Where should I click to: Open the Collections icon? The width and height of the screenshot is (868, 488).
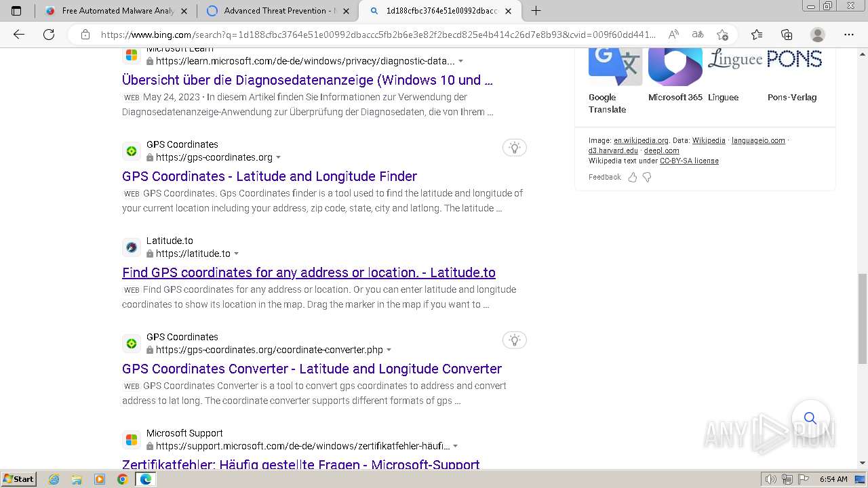coord(787,35)
